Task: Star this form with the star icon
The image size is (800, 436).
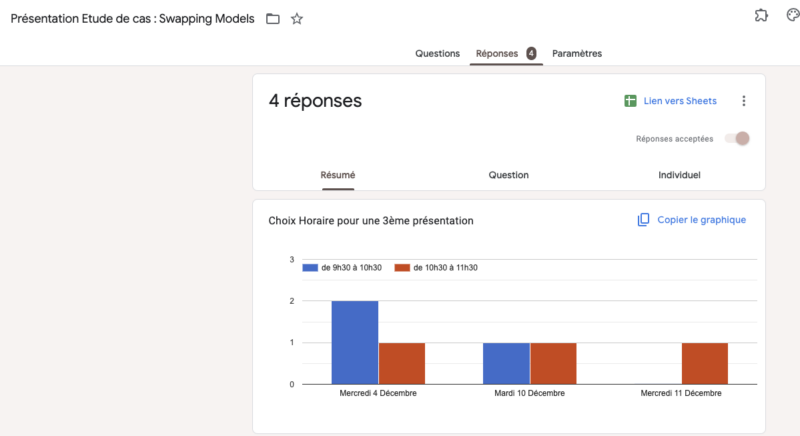Action: [297, 19]
